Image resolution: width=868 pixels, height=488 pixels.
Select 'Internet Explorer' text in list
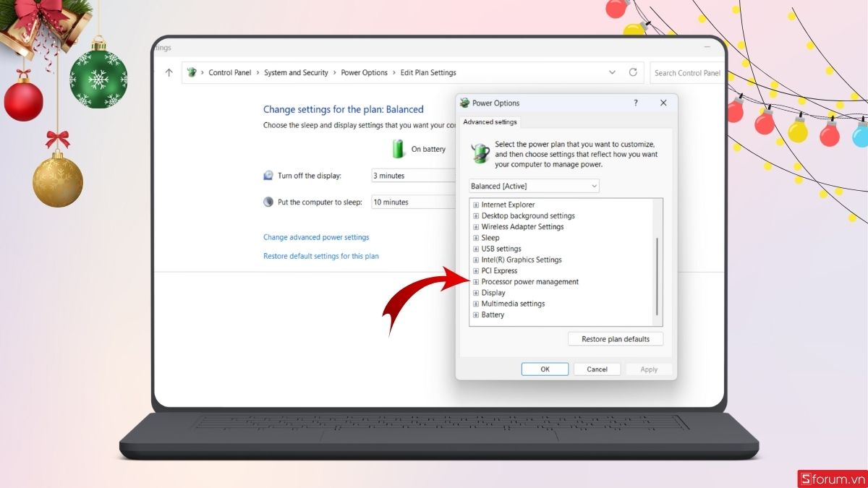(508, 205)
